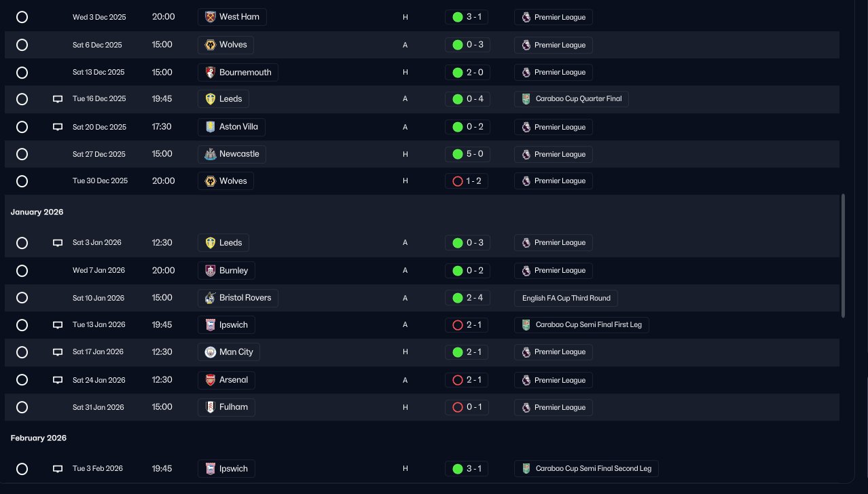Click the Newcastle club crest icon

coord(211,154)
